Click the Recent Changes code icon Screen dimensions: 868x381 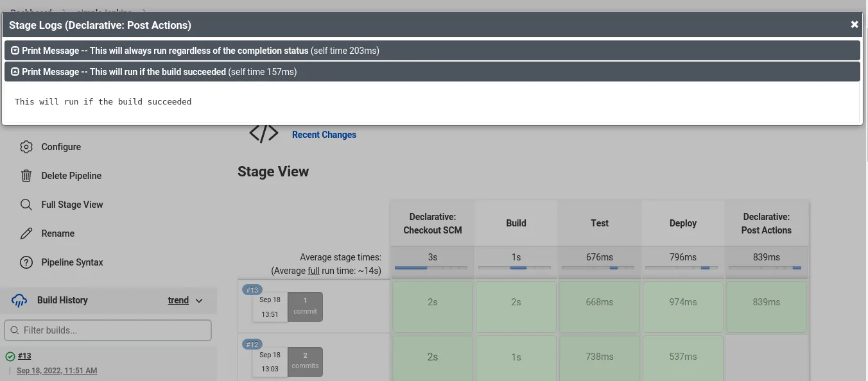(264, 133)
